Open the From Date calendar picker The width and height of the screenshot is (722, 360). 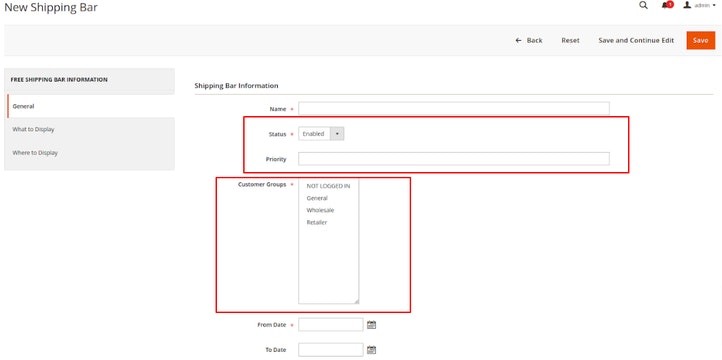click(372, 325)
